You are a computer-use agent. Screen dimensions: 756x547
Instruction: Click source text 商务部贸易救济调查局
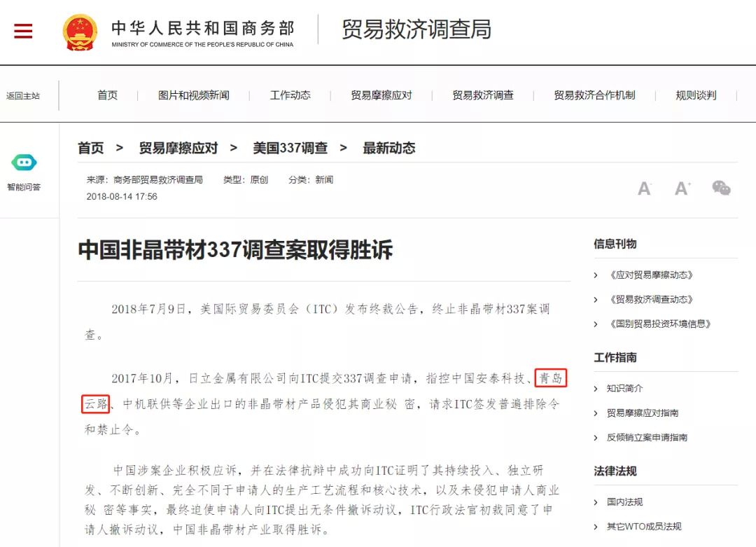click(158, 180)
